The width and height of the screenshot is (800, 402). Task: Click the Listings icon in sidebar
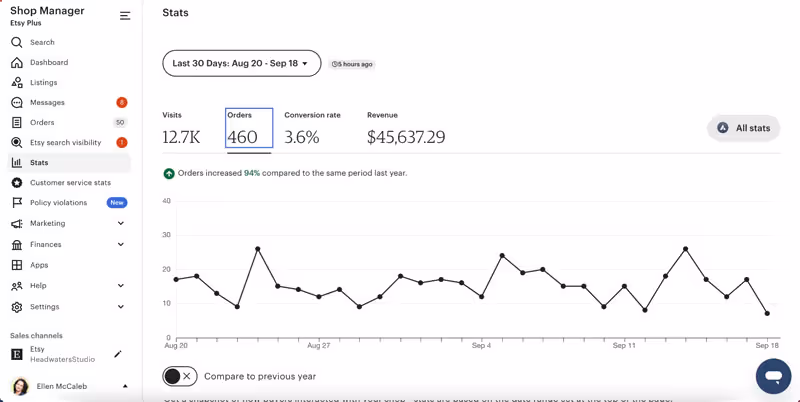(x=17, y=83)
